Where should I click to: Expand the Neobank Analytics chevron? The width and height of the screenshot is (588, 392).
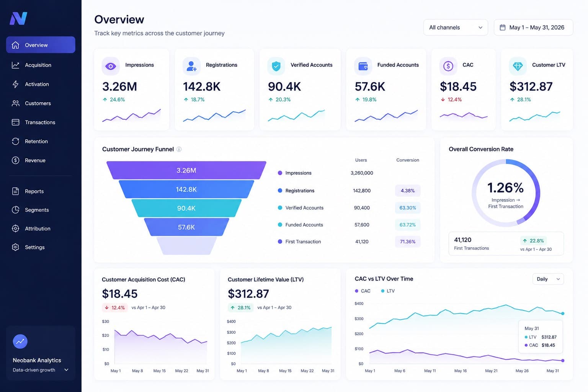[x=66, y=370]
